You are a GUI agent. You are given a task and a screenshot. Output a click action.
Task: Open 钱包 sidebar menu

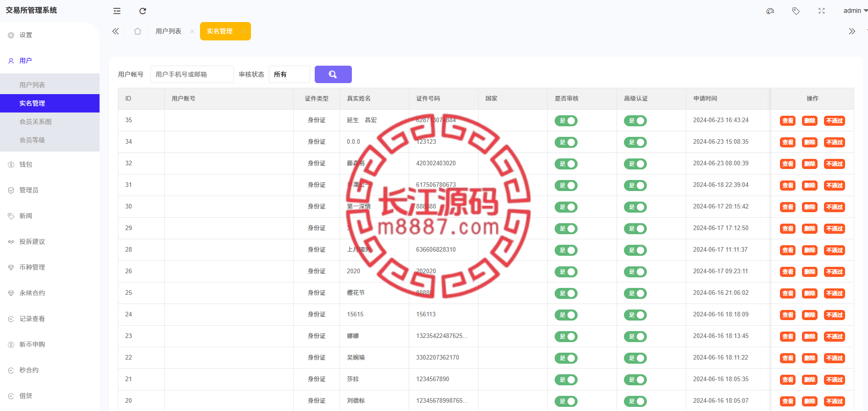pyautogui.click(x=50, y=164)
